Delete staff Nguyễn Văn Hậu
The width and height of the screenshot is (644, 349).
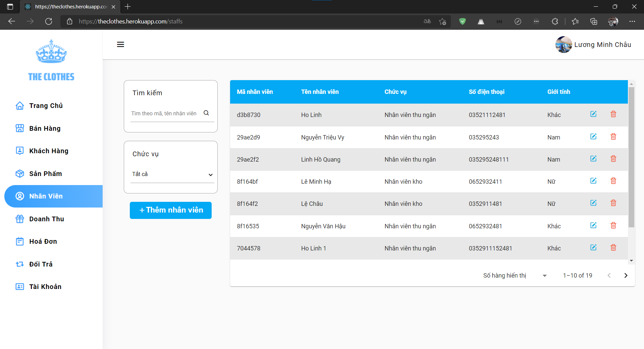613,225
